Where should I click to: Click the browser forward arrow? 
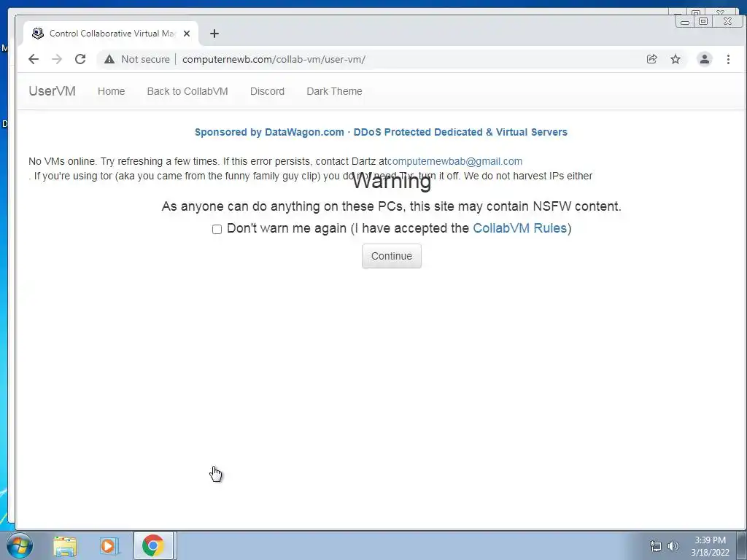[x=57, y=59]
